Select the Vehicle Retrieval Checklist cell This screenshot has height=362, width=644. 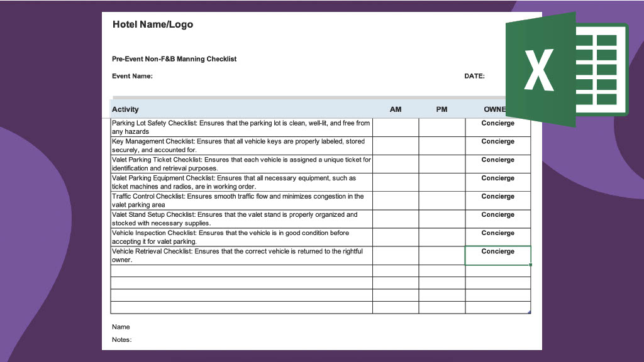click(x=241, y=255)
